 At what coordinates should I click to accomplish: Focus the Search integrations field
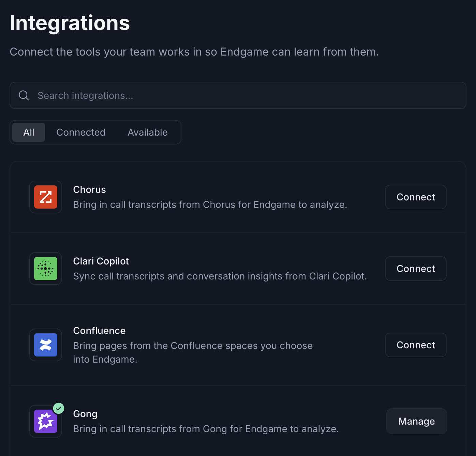[x=238, y=95]
